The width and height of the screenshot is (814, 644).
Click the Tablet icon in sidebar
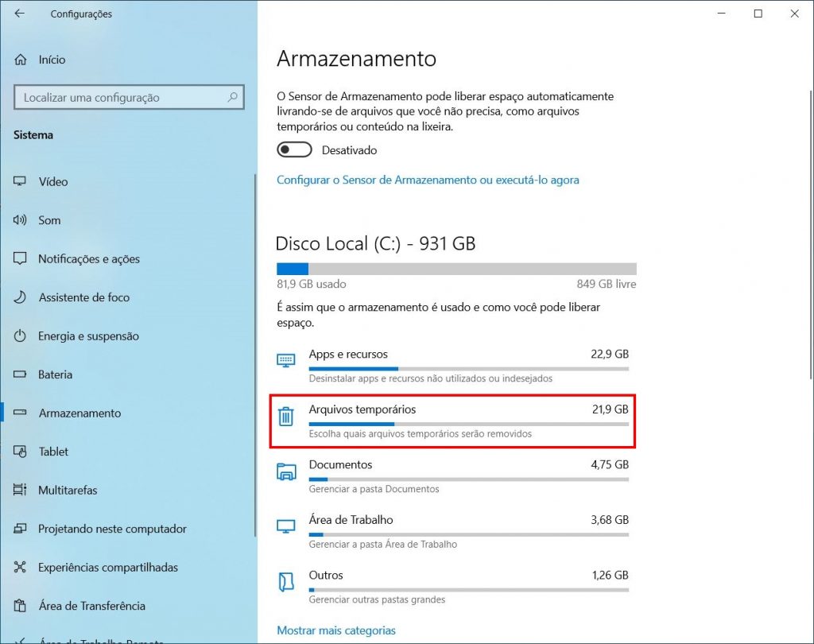click(20, 452)
